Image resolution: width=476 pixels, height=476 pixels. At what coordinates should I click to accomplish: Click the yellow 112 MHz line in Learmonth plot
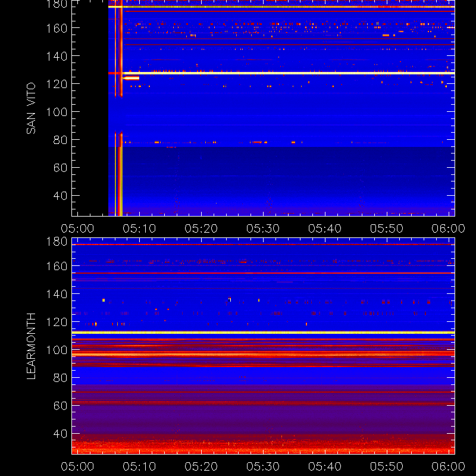click(x=263, y=333)
